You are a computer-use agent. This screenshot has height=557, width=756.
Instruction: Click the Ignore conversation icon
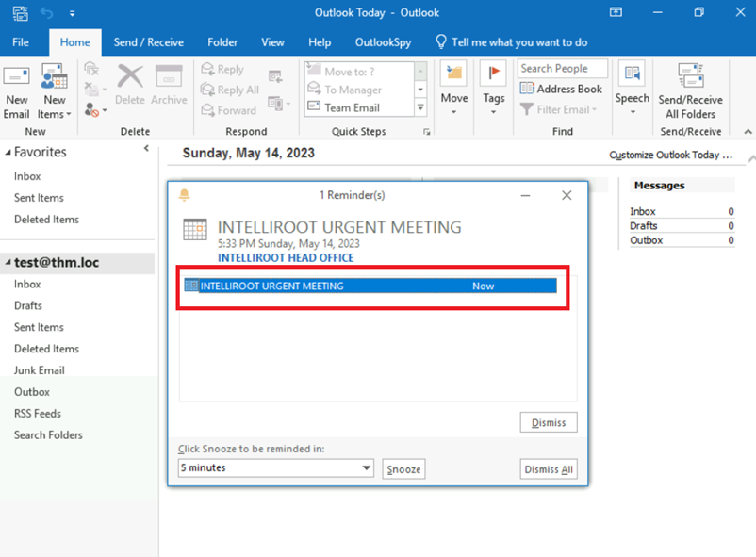point(91,69)
